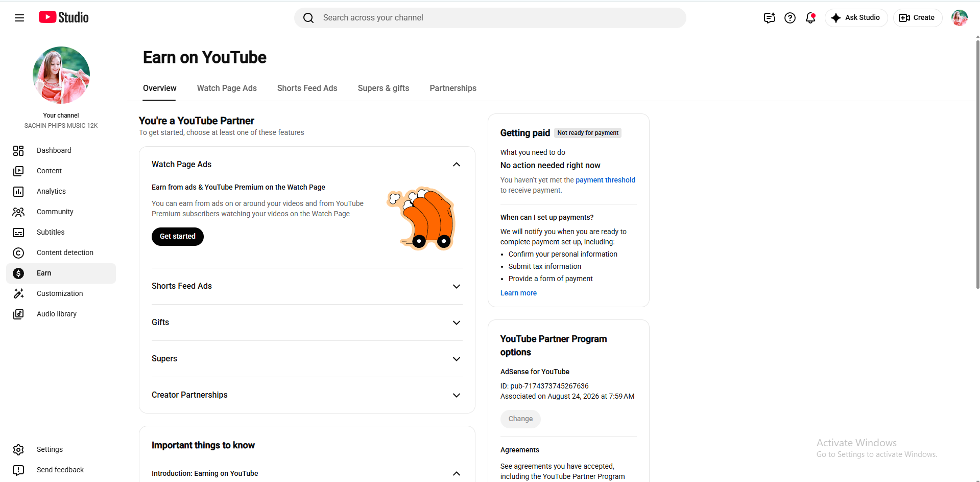The image size is (980, 482).
Task: Click the Agreements heading
Action: click(520, 450)
